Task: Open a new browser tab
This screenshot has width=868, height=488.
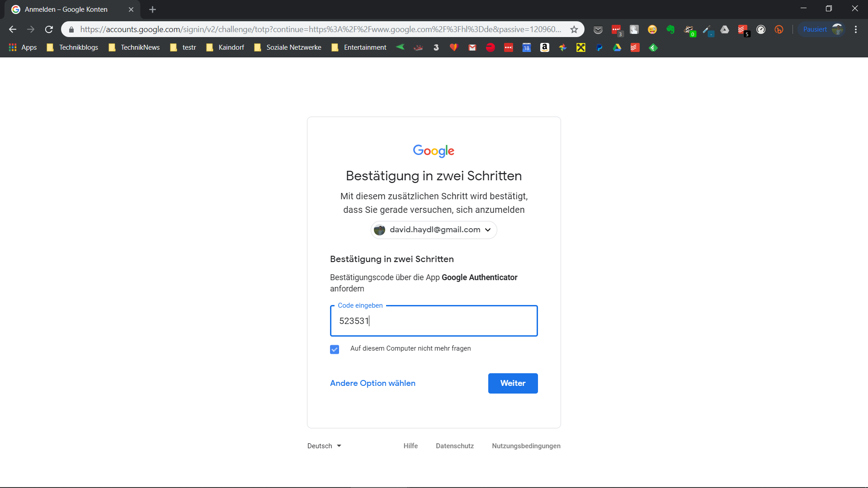Action: tap(153, 9)
